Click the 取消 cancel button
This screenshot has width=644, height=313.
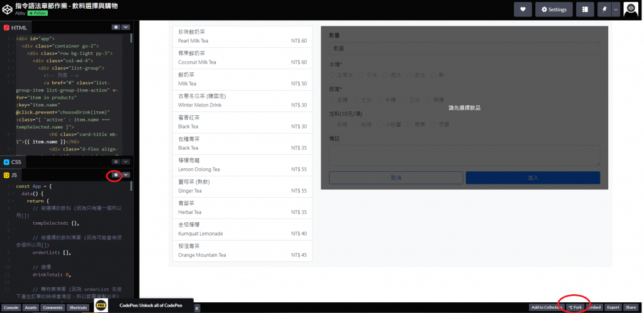coord(396,178)
